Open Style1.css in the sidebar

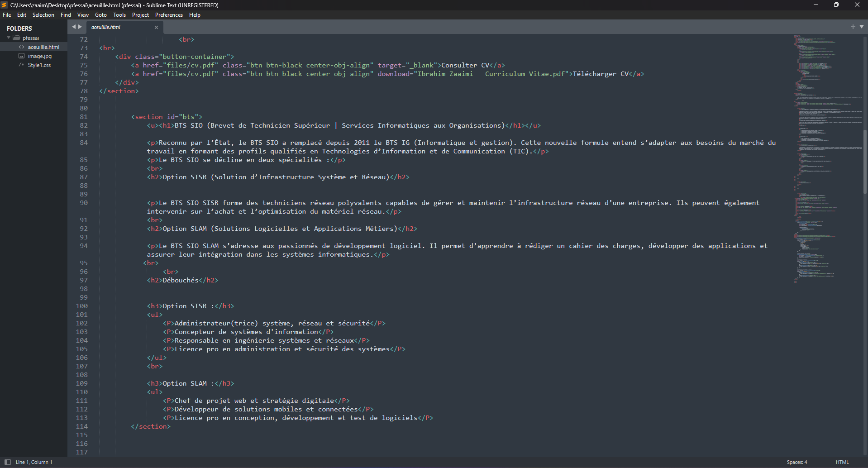39,65
